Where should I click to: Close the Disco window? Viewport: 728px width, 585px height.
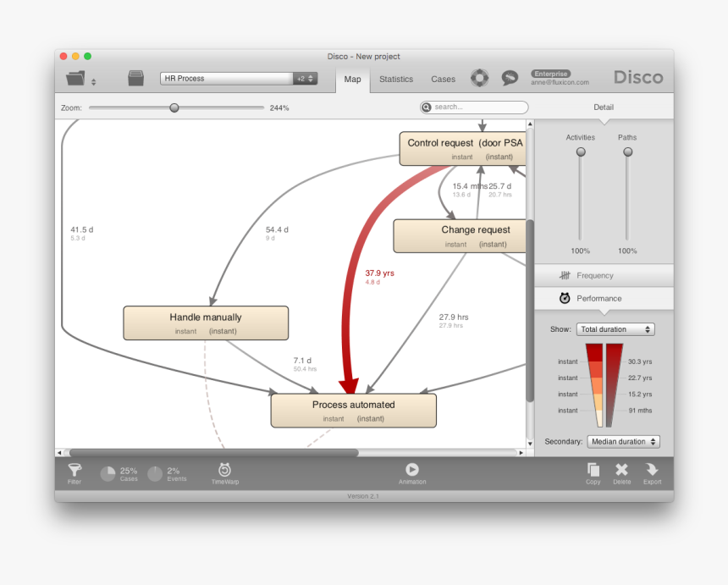coord(63,56)
